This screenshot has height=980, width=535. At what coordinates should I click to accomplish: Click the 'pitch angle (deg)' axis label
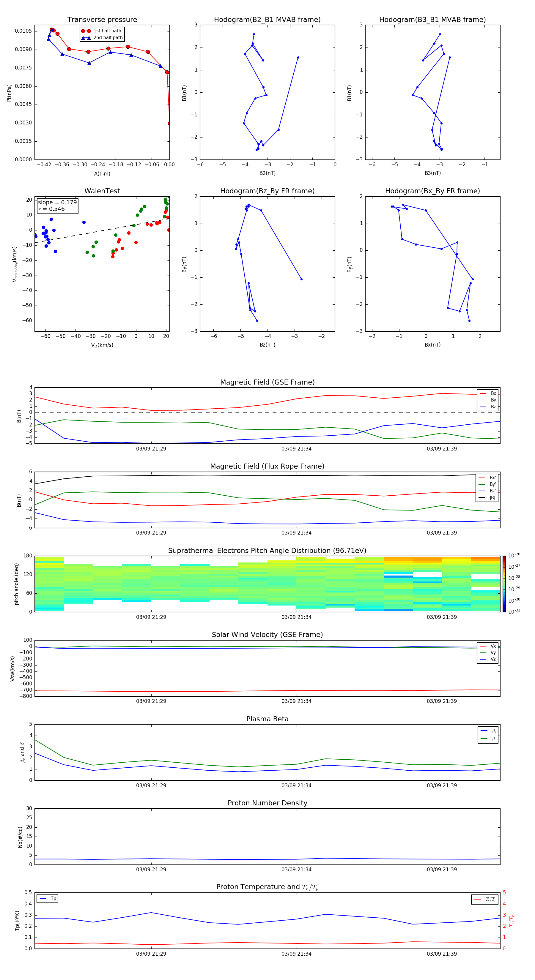pos(16,584)
